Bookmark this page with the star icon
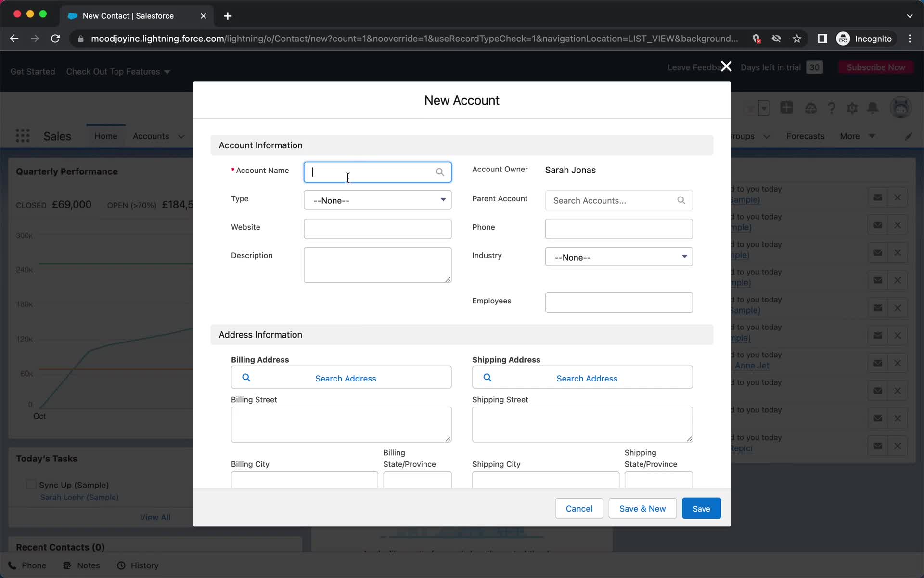Viewport: 924px width, 578px height. click(x=797, y=39)
